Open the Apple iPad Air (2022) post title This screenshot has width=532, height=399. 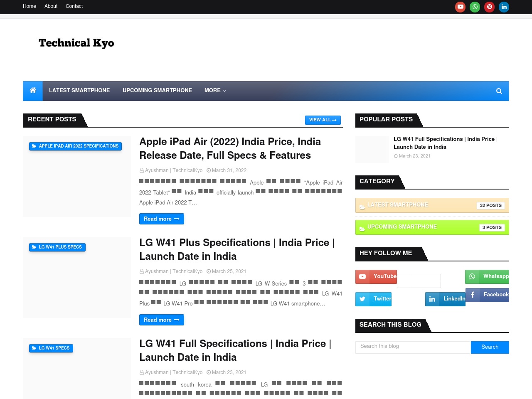point(230,148)
